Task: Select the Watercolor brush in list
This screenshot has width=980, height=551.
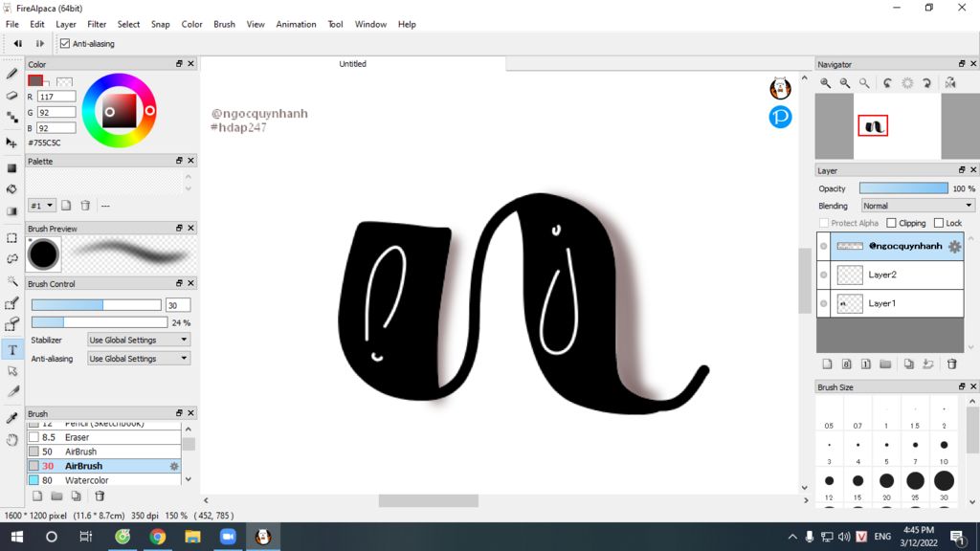Action: coord(104,480)
